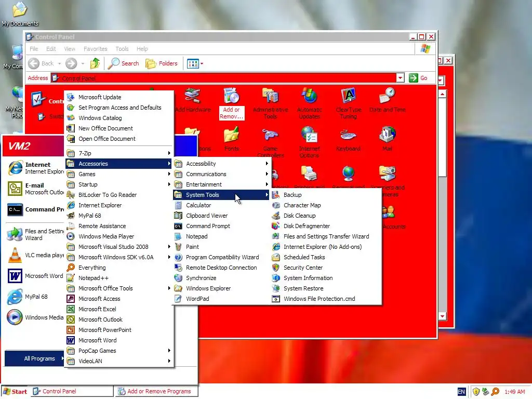
Task: Launch VLC media player from Start menu
Action: click(36, 255)
